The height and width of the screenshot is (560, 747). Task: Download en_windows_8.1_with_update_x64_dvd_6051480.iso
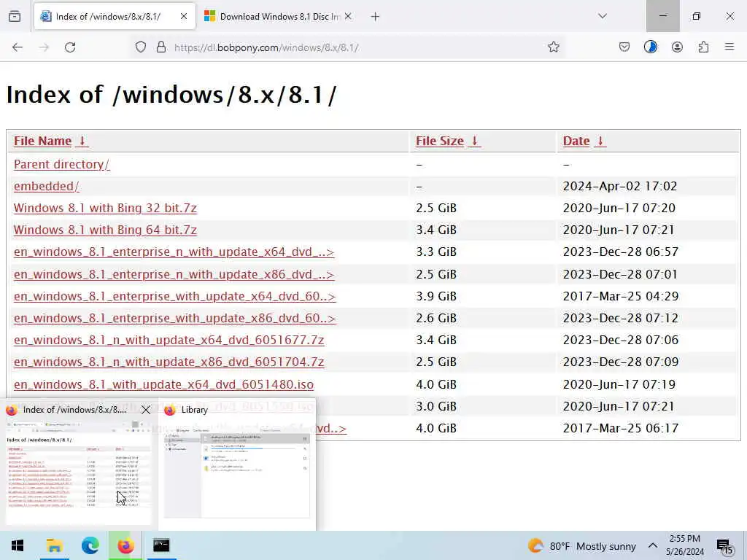pyautogui.click(x=164, y=385)
